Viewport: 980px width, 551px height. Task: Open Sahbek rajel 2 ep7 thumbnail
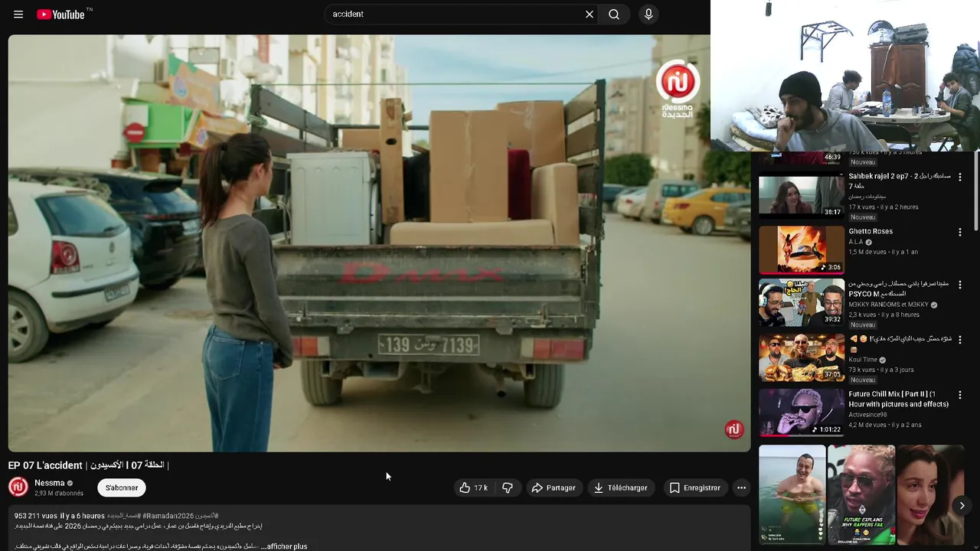801,195
